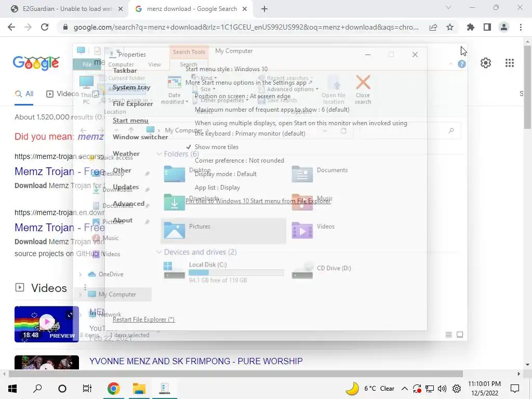Click File Explorer refresh icon
Viewport: 532px width, 399px height.
(343, 130)
